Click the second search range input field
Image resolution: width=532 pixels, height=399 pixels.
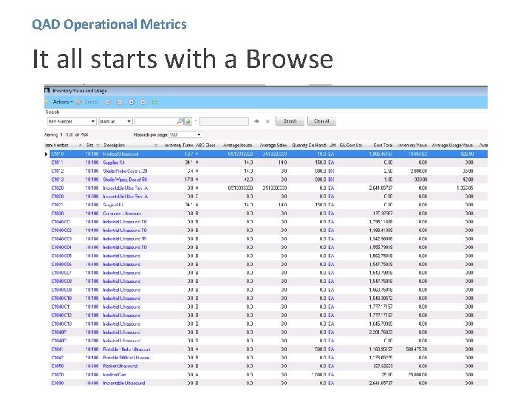pyautogui.click(x=224, y=121)
